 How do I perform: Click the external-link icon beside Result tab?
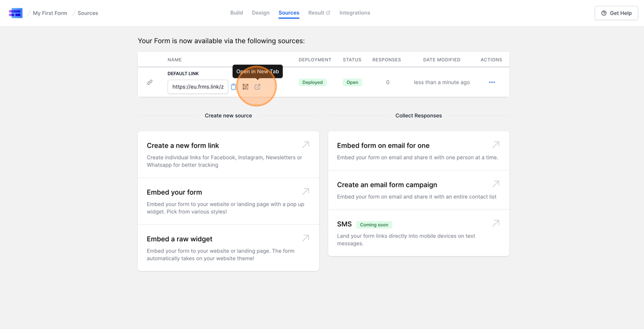[x=328, y=13]
